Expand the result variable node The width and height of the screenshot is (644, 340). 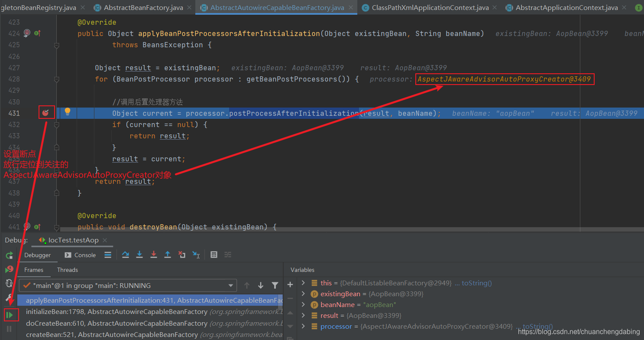point(303,315)
